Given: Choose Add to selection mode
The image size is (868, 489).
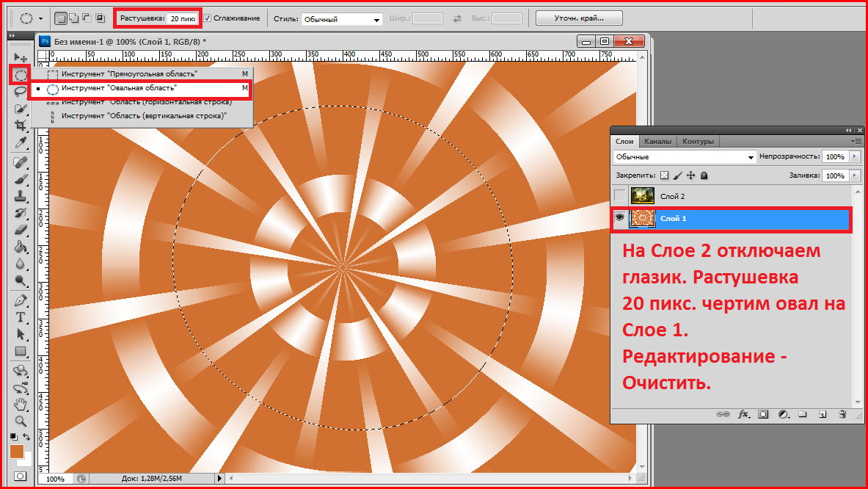Looking at the screenshot, I should pyautogui.click(x=73, y=18).
